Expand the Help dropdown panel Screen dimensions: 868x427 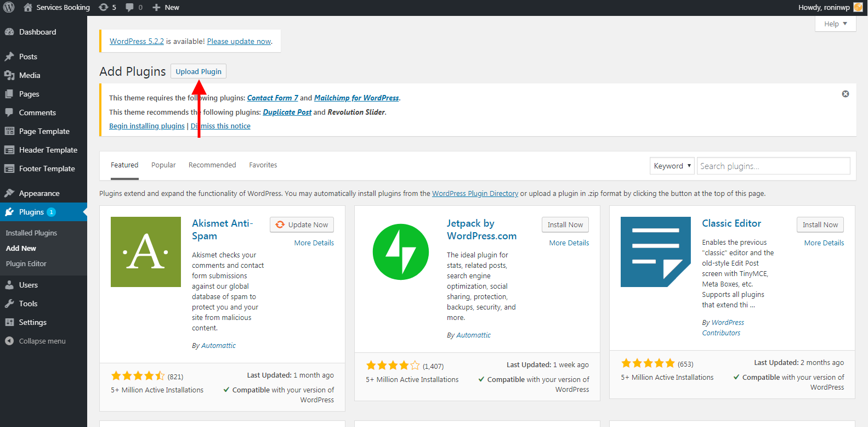[x=836, y=24]
